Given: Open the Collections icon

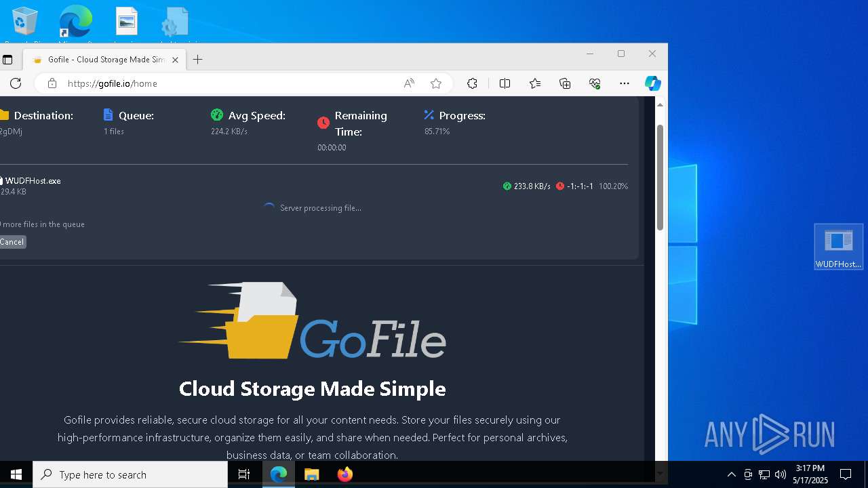Looking at the screenshot, I should [x=565, y=83].
